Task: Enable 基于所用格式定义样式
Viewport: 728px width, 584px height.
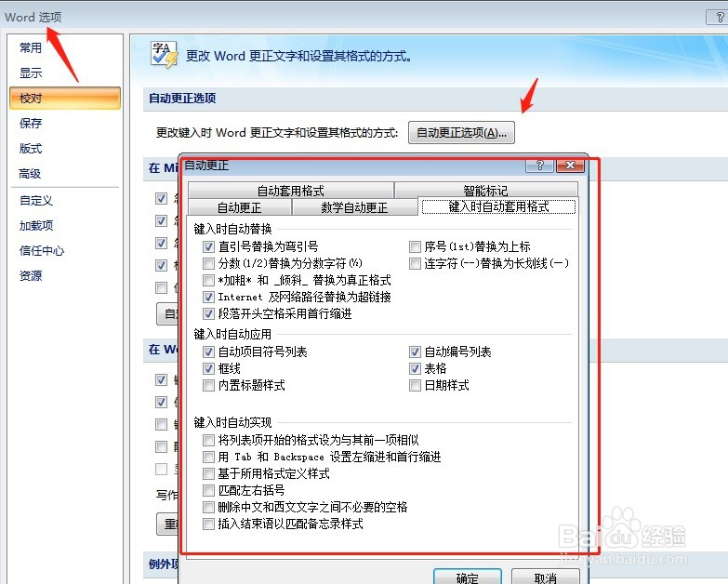Action: [x=208, y=473]
